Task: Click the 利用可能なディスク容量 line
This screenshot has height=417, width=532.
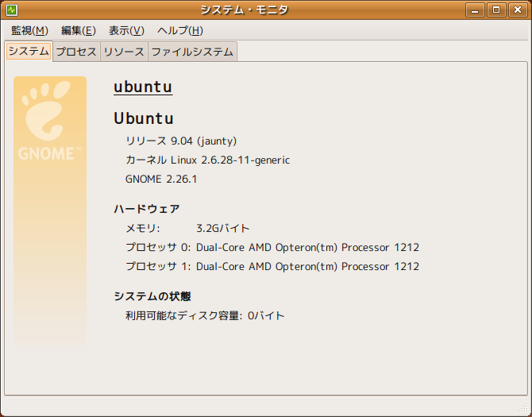Action: pyautogui.click(x=205, y=315)
